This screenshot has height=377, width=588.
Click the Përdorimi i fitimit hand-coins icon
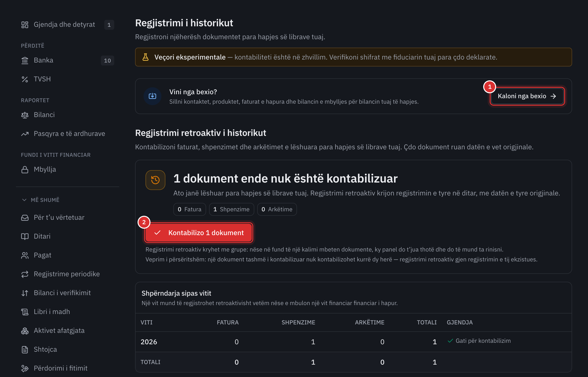pyautogui.click(x=25, y=368)
